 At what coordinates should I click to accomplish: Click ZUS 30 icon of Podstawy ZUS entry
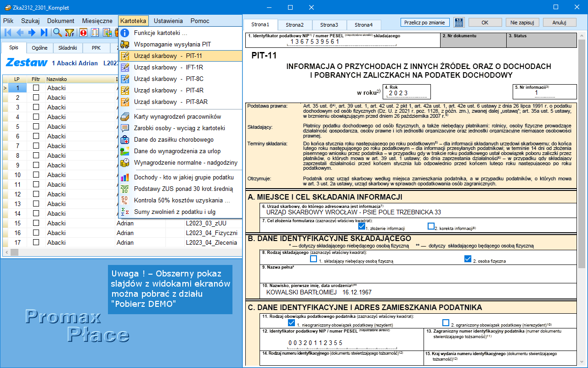pos(124,189)
